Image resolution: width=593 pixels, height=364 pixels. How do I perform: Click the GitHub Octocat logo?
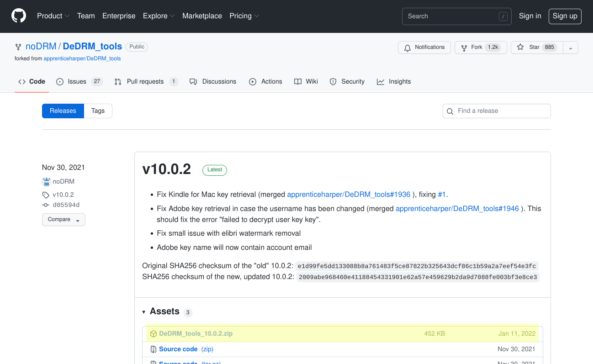pyautogui.click(x=19, y=16)
